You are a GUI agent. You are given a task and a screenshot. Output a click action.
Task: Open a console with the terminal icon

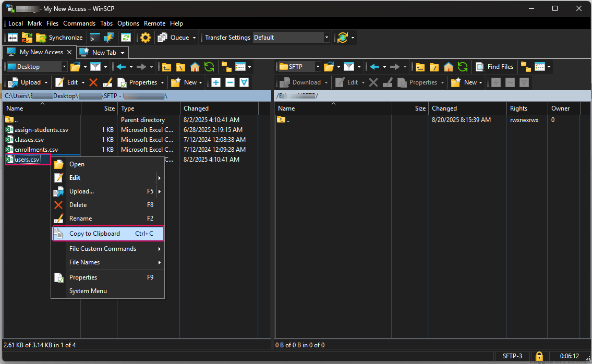pos(95,37)
